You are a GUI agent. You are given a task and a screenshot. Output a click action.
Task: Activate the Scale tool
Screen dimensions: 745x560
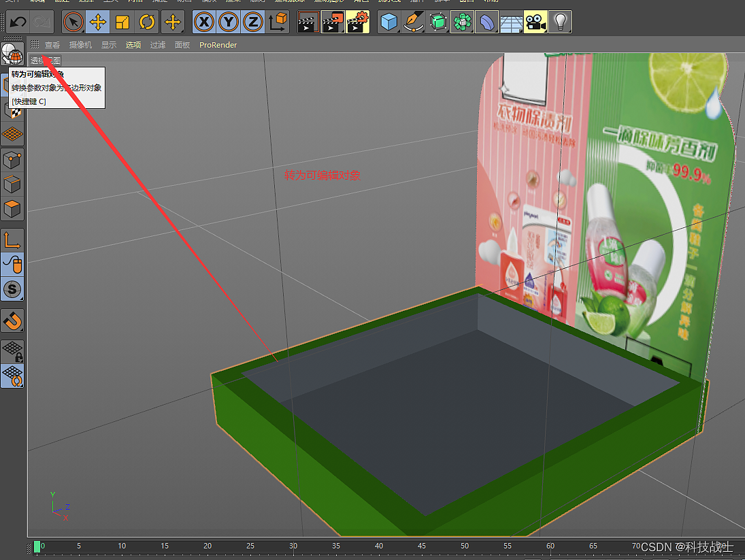click(122, 22)
